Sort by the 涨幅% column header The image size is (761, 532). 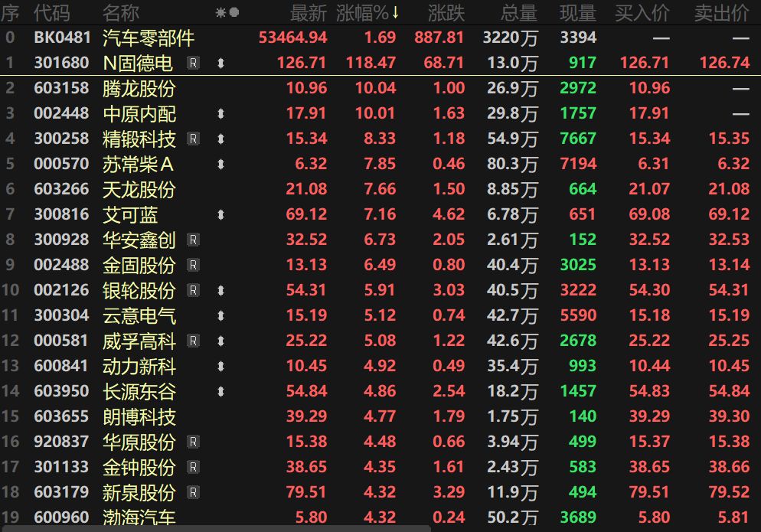coord(367,13)
